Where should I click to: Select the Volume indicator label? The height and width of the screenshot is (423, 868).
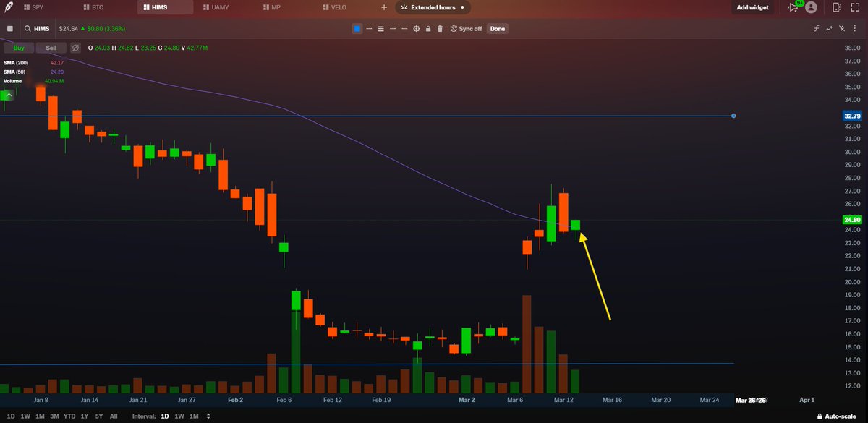point(12,81)
